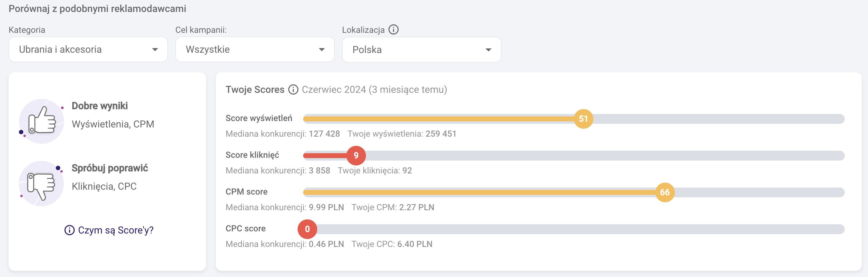Click the Score wyświetleń marker showing 51
Viewport: 868px width, 277px height.
coord(583,119)
